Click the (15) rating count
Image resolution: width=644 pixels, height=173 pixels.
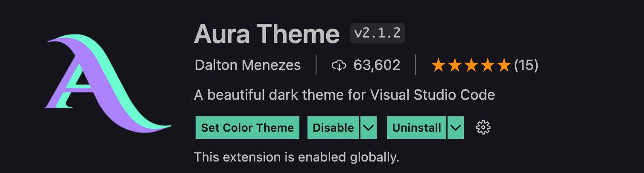click(526, 65)
